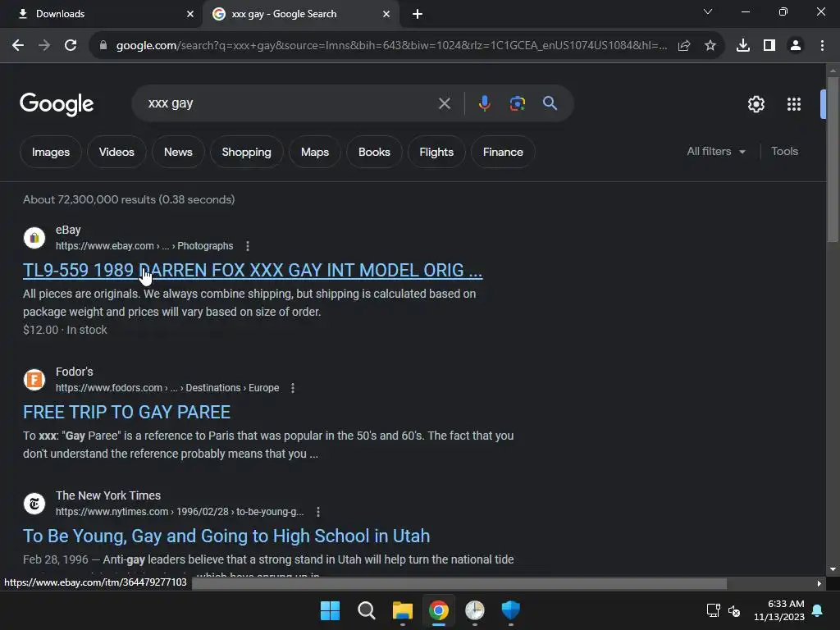The image size is (840, 630).
Task: Toggle the Chrome side panel
Action: (769, 46)
